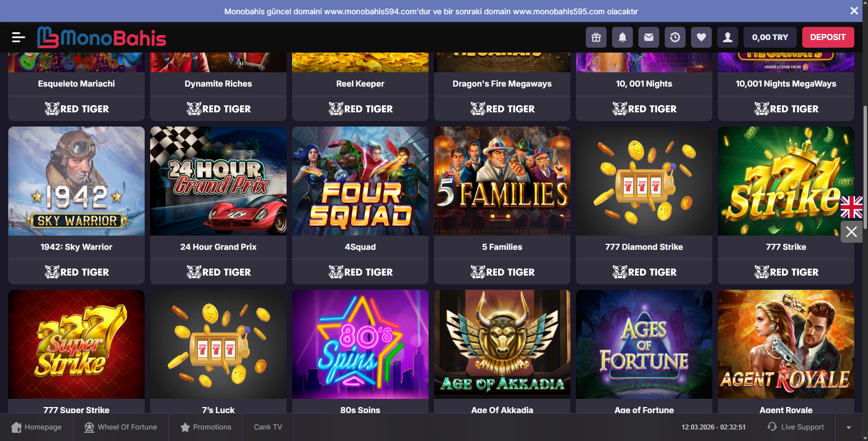Expand the bottom bar dropdown arrow
The height and width of the screenshot is (441, 868).
point(849,427)
